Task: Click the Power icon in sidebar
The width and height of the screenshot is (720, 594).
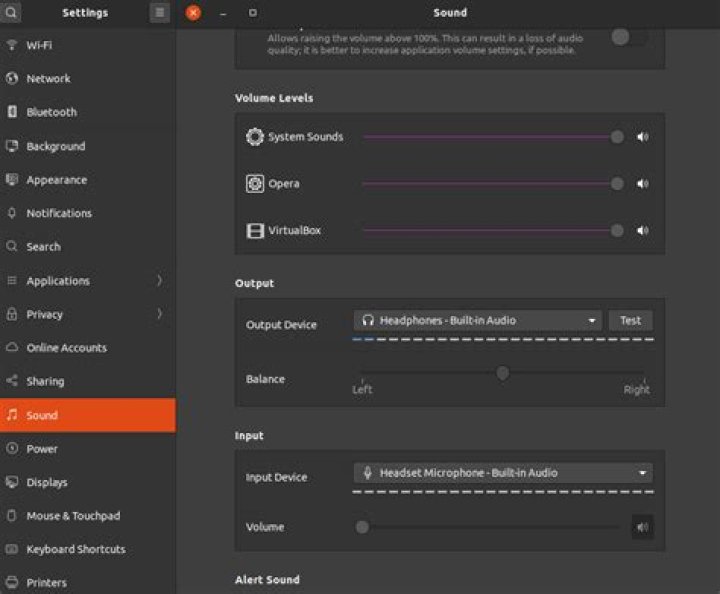Action: [x=12, y=448]
